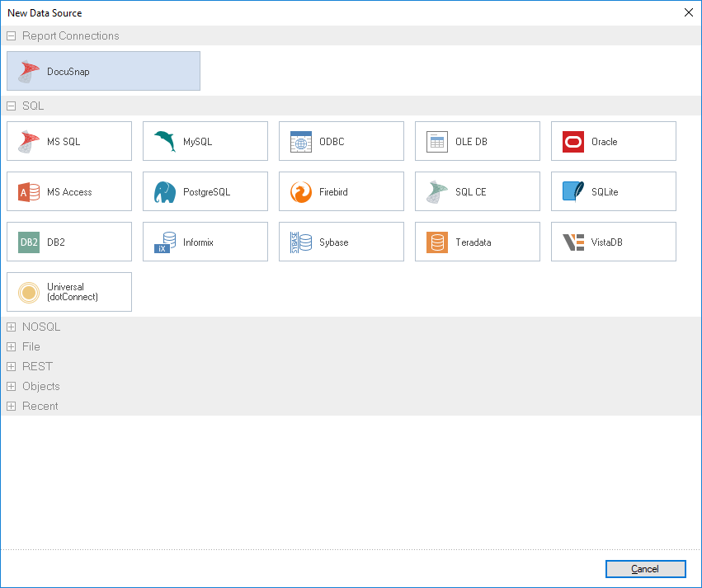The width and height of the screenshot is (702, 588).
Task: Click the Report Connections header text
Action: click(71, 35)
